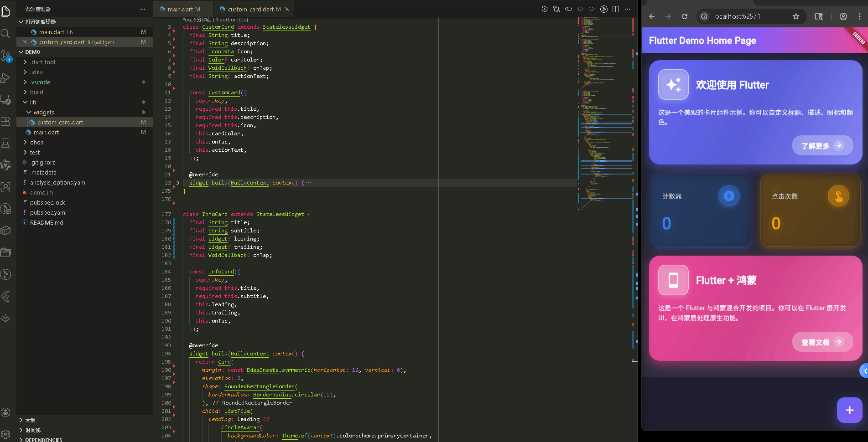Open the Accounts icon in the activity bar

click(x=6, y=412)
